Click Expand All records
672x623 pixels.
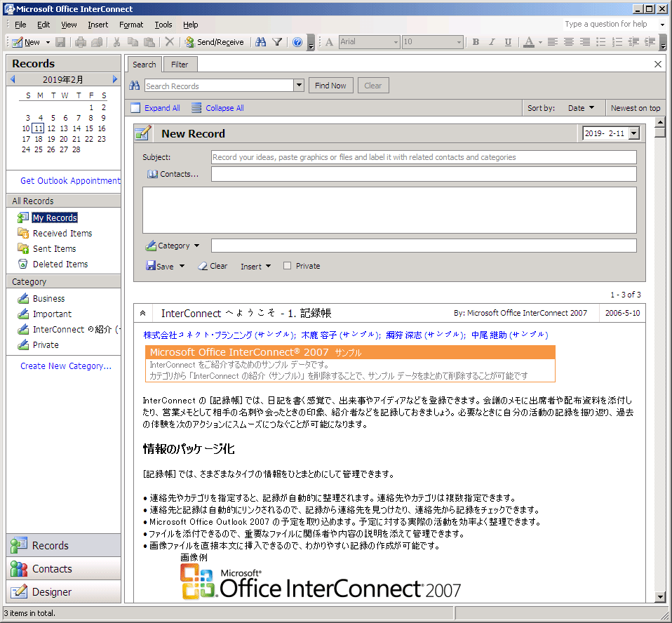156,108
